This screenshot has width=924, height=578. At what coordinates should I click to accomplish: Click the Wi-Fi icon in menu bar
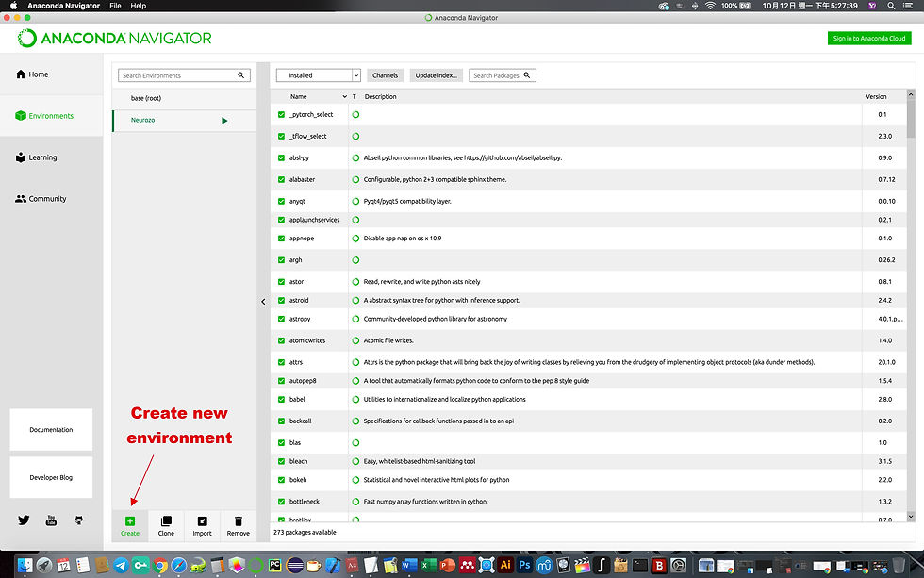710,6
